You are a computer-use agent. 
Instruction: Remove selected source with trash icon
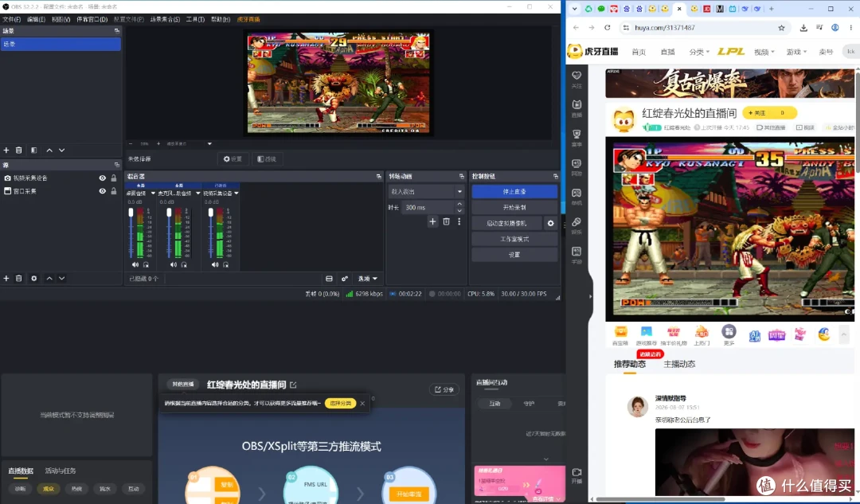[x=18, y=279]
